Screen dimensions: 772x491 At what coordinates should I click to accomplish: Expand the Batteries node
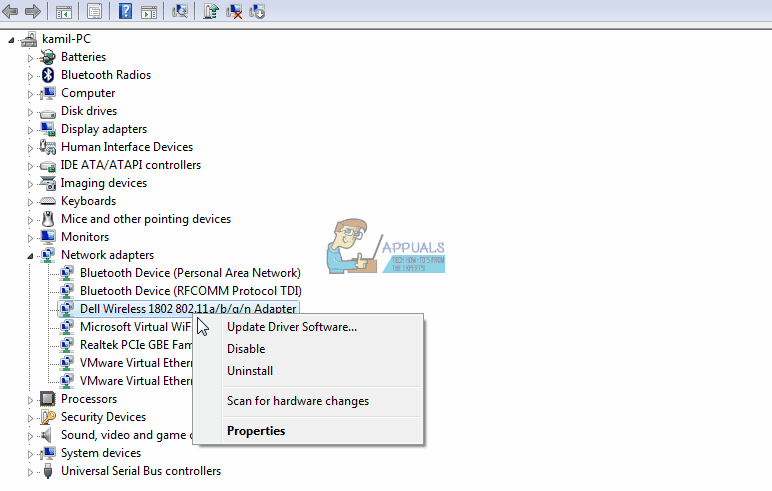click(30, 58)
